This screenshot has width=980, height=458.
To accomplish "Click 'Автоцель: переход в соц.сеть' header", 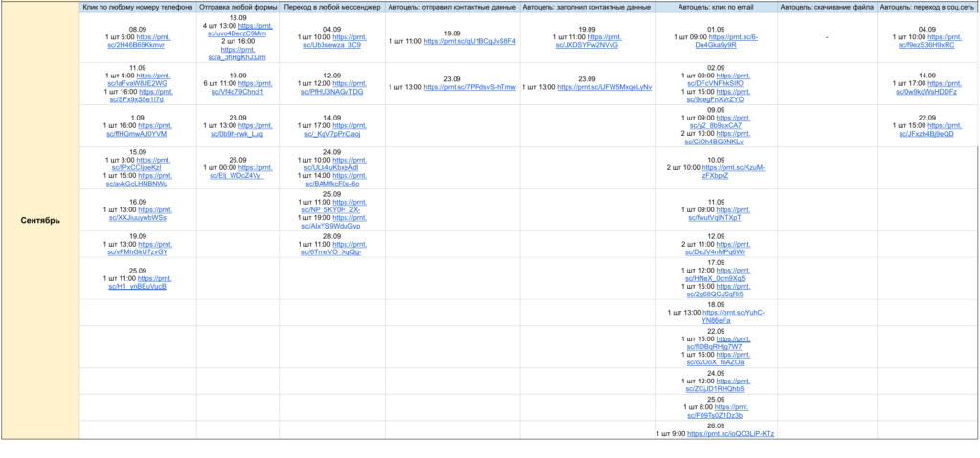I will pyautogui.click(x=926, y=8).
